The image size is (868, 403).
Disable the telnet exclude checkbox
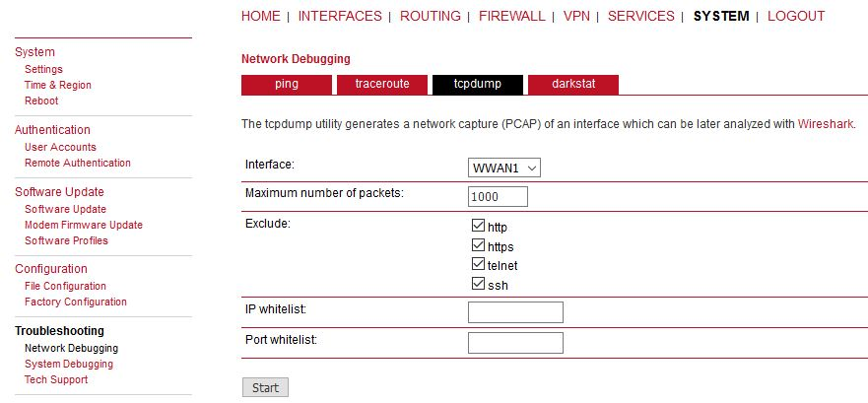(479, 265)
